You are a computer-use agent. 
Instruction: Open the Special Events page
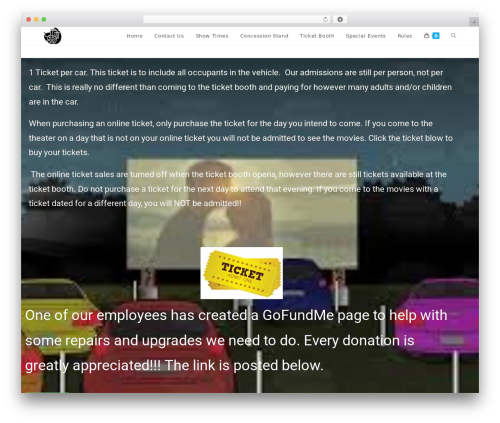(366, 36)
